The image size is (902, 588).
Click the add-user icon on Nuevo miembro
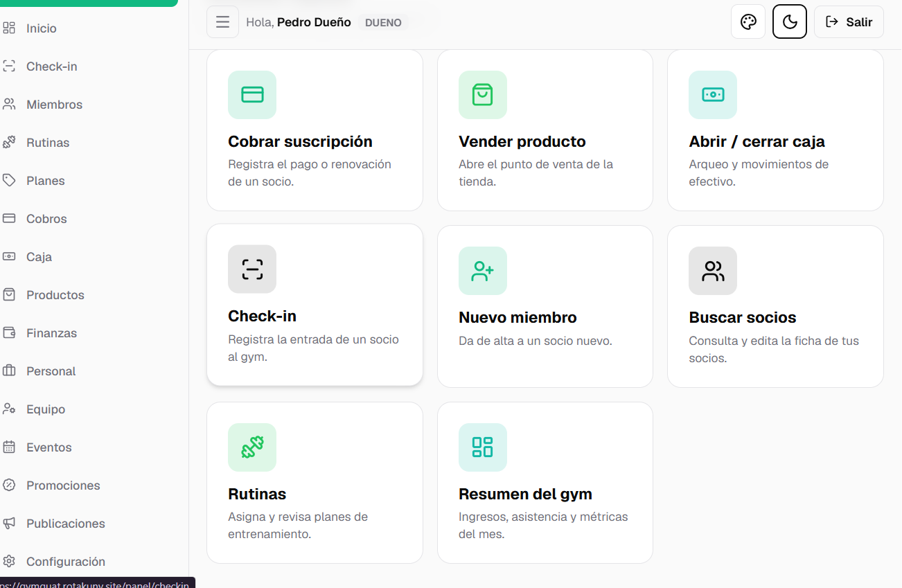click(x=483, y=271)
